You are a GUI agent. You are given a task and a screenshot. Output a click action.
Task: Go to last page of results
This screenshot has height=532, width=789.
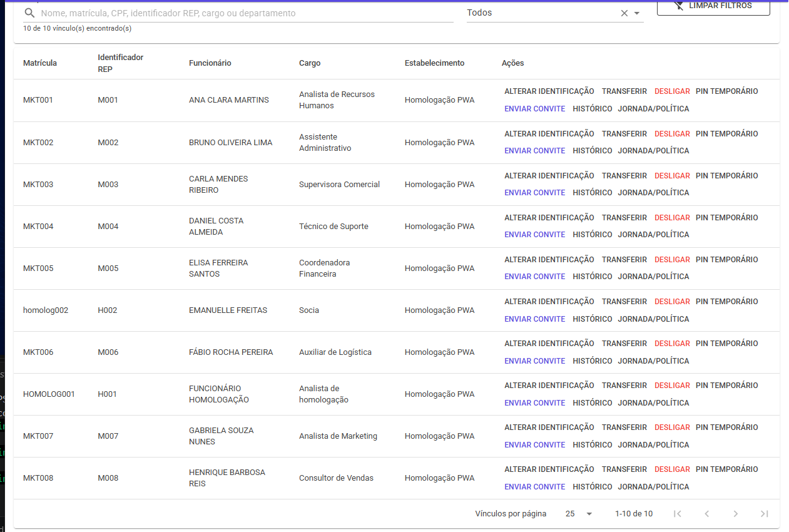click(764, 514)
